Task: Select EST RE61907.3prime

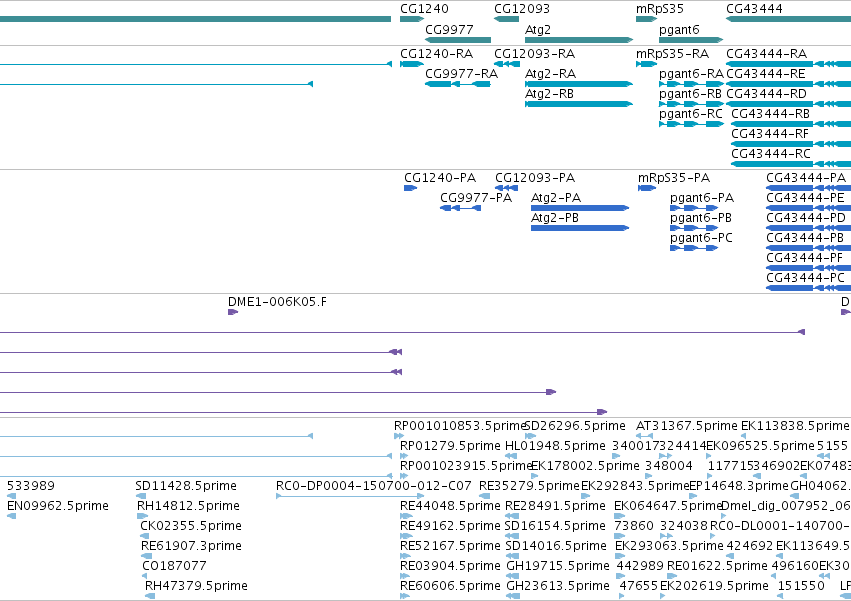Action: [x=147, y=556]
